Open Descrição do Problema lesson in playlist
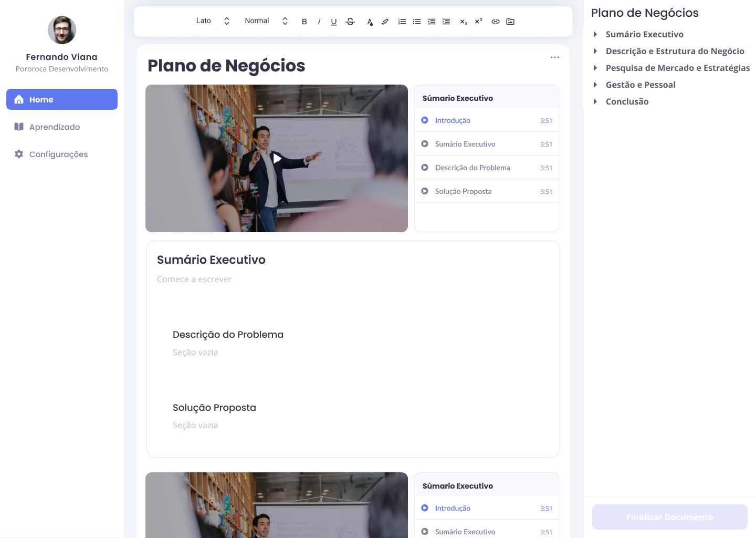The width and height of the screenshot is (756, 538). (x=487, y=168)
